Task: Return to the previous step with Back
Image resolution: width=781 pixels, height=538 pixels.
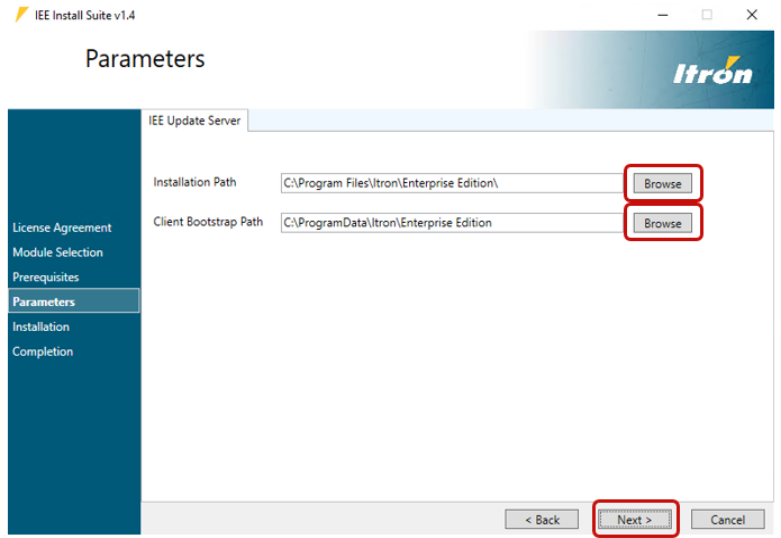Action: click(542, 520)
